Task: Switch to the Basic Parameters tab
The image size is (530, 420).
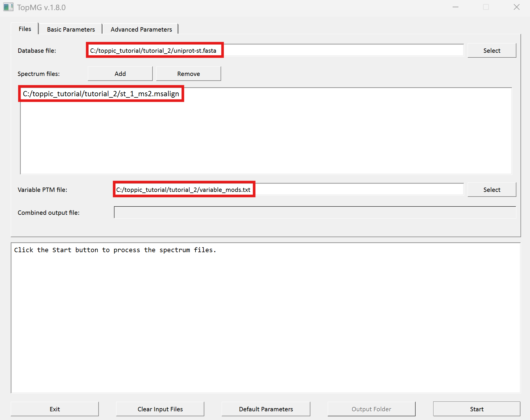Action: 71,29
